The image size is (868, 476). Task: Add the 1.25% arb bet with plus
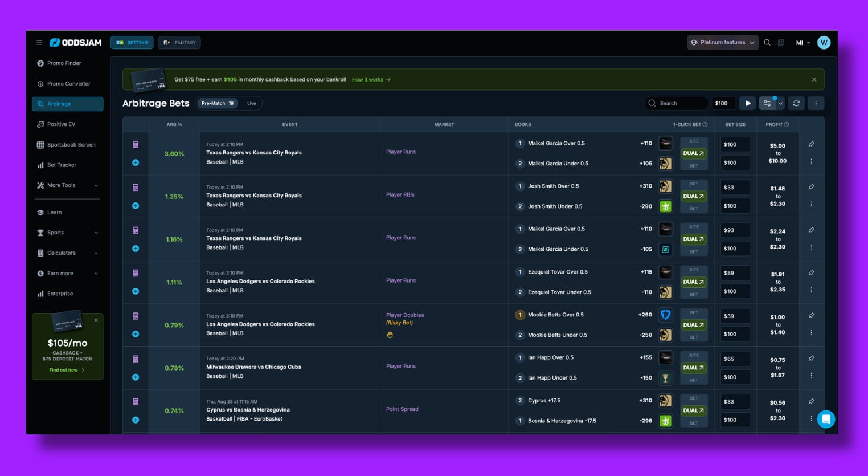point(136,206)
